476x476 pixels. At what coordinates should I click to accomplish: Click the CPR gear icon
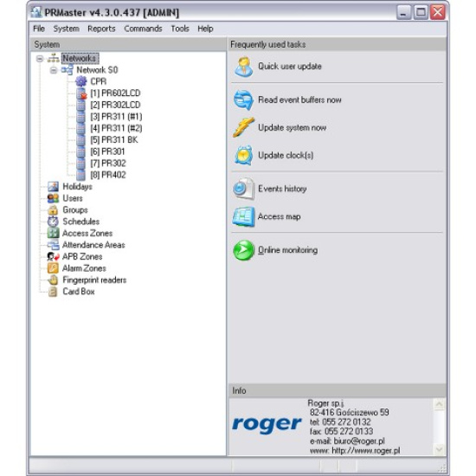coord(80,81)
